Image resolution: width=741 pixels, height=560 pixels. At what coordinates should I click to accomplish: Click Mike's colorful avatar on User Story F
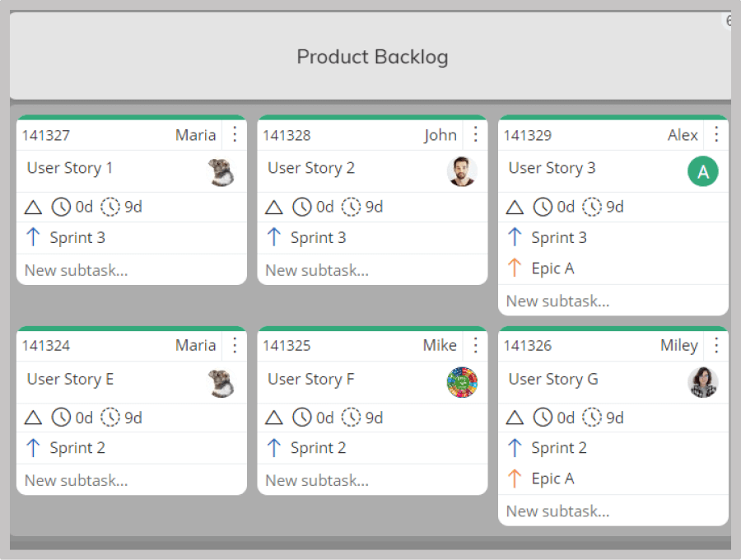coord(462,382)
